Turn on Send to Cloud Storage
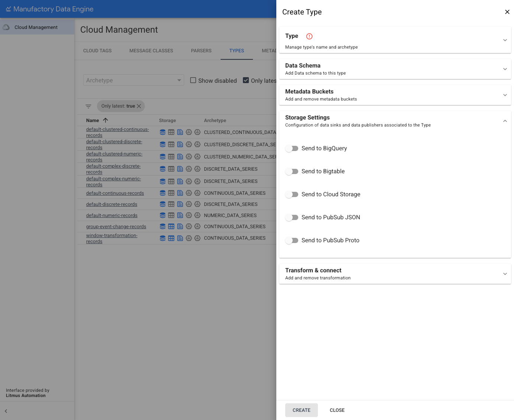The image size is (514, 420). click(292, 194)
